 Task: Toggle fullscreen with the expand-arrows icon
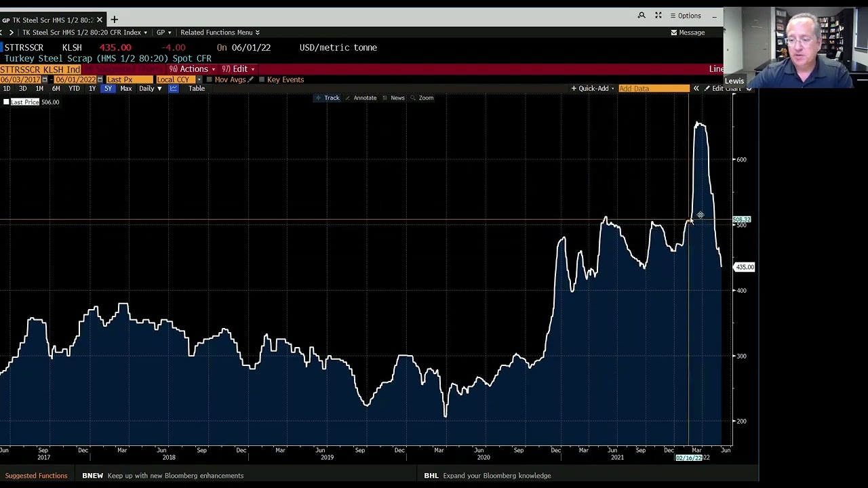[x=658, y=16]
